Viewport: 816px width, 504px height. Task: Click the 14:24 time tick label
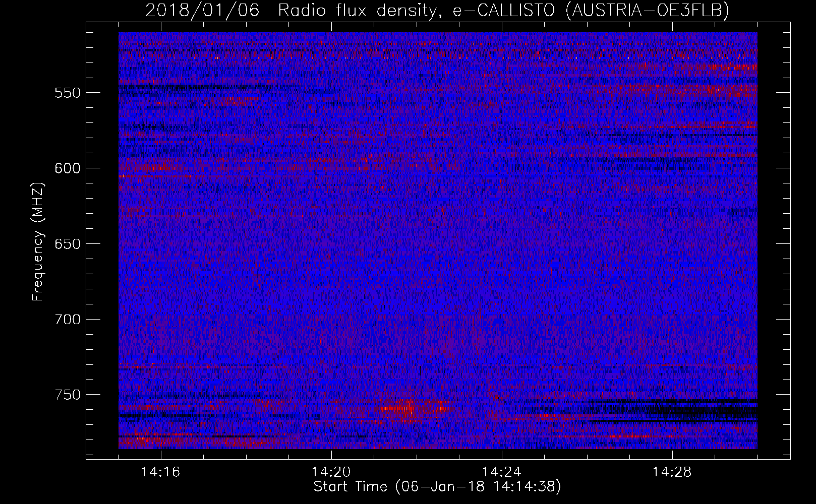pyautogui.click(x=502, y=472)
